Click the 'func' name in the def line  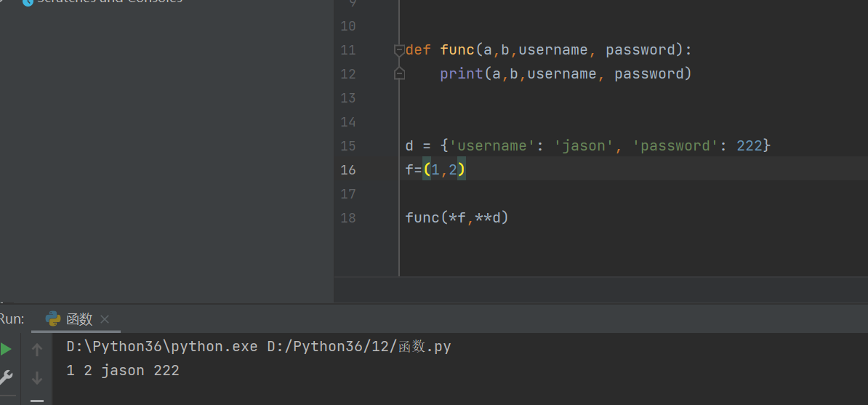tap(457, 50)
